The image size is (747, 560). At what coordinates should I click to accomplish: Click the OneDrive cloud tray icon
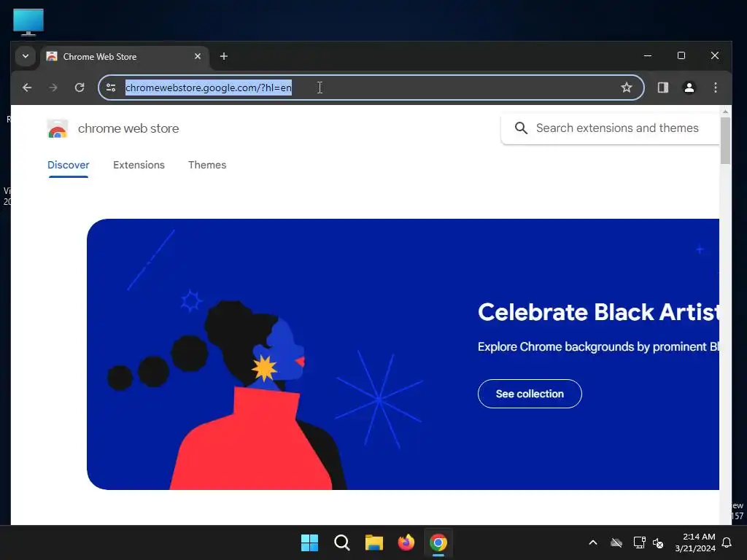616,542
